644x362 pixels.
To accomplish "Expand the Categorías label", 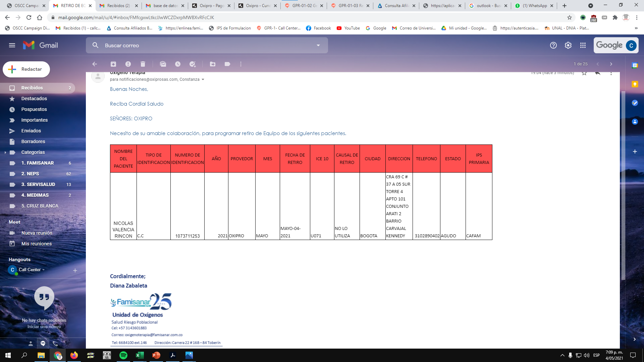I will (5, 153).
